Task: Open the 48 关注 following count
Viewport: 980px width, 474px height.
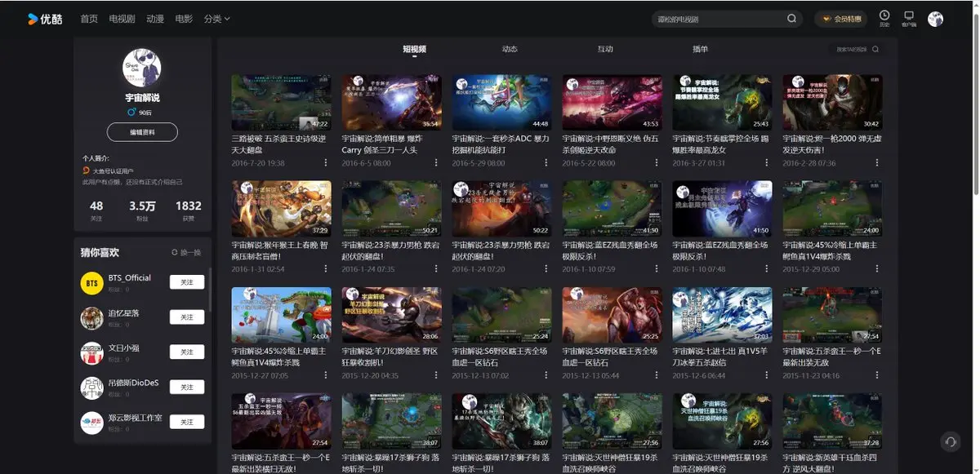Action: (96, 210)
